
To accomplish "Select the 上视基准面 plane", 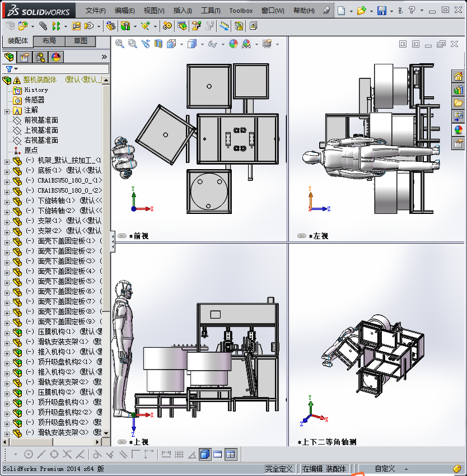I will click(41, 130).
